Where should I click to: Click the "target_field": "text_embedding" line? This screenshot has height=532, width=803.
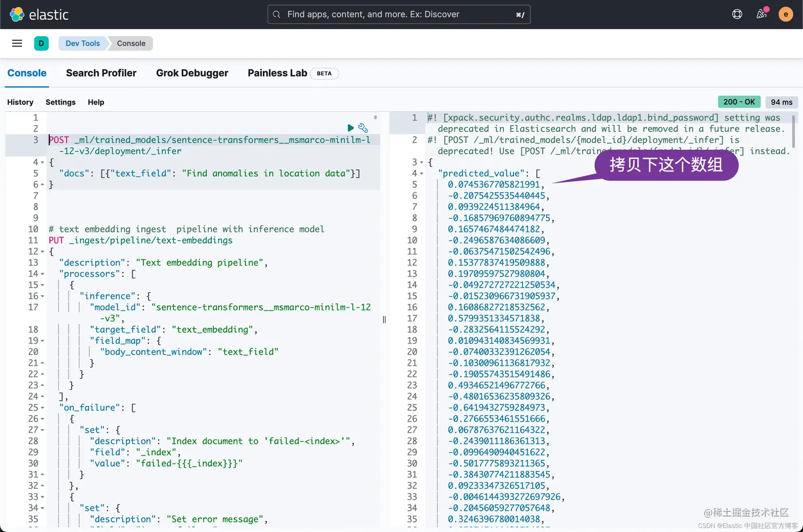(174, 330)
